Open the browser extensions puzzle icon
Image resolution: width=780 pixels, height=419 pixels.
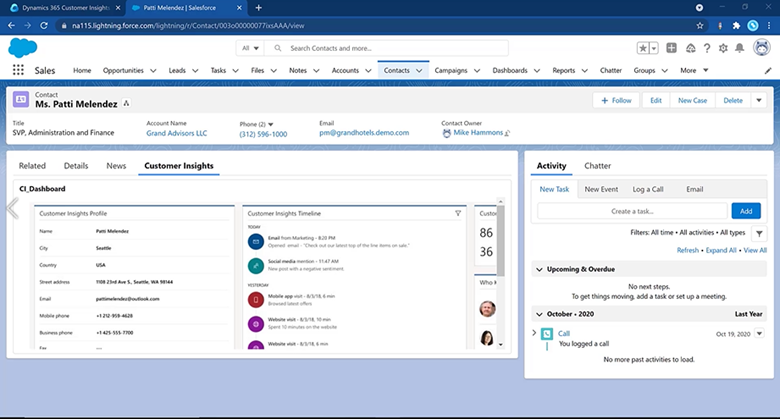[x=736, y=25]
